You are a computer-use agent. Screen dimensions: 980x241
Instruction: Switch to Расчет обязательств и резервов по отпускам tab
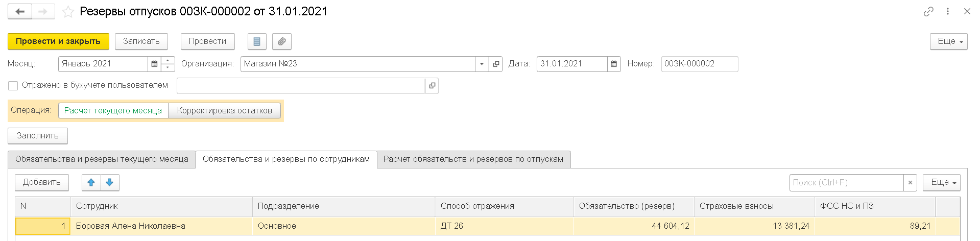coord(473,159)
